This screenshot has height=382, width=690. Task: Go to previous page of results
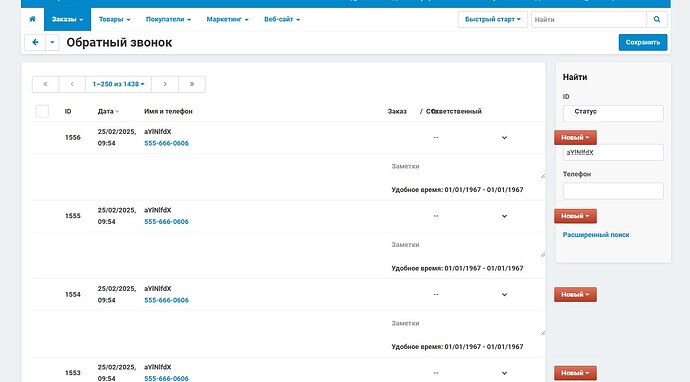point(72,84)
